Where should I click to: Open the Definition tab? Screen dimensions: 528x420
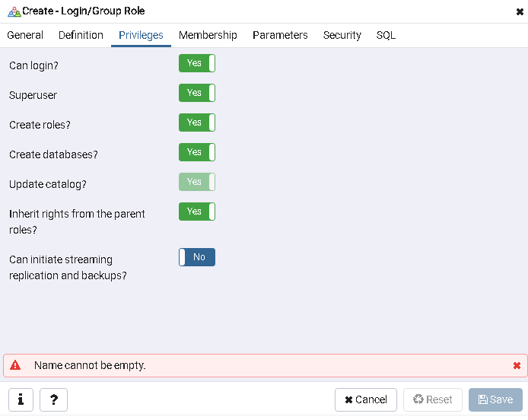click(x=81, y=35)
